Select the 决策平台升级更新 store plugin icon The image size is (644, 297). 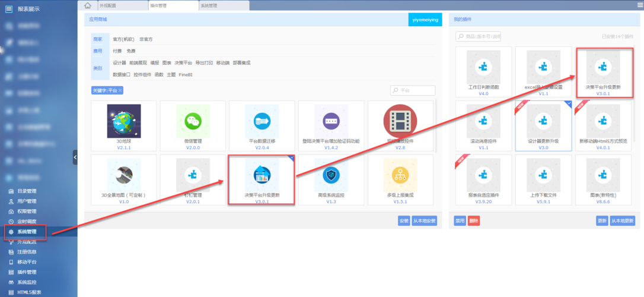(262, 175)
